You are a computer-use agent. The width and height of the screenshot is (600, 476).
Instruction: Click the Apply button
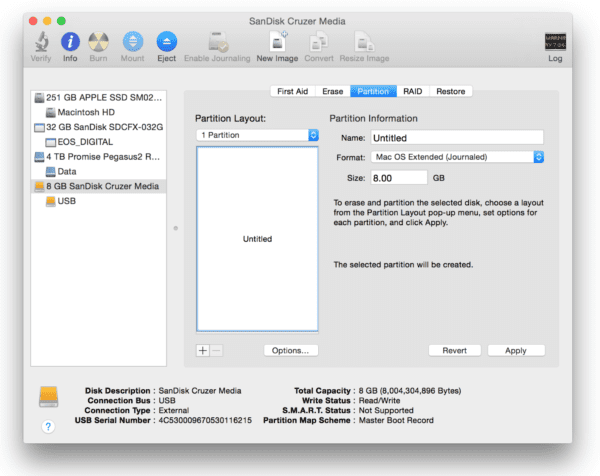(515, 351)
